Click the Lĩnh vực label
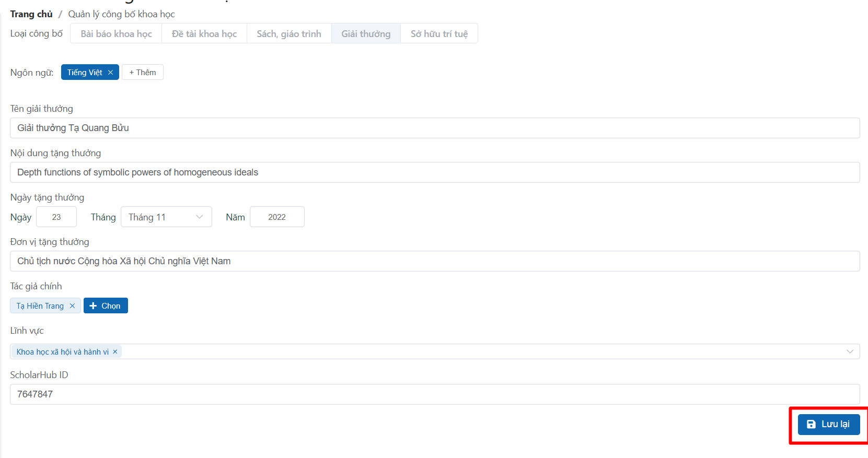This screenshot has height=458, width=868. pos(27,331)
